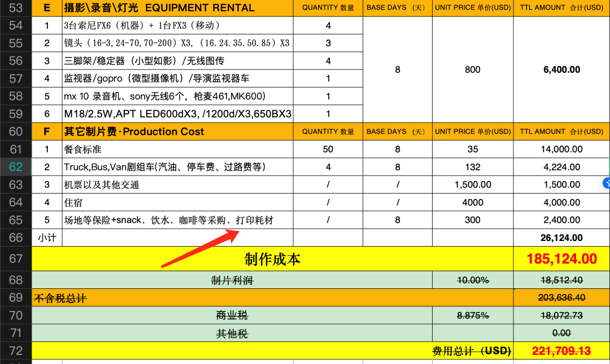
Task: Click the 餐食标准 item cell
Action: (177, 150)
